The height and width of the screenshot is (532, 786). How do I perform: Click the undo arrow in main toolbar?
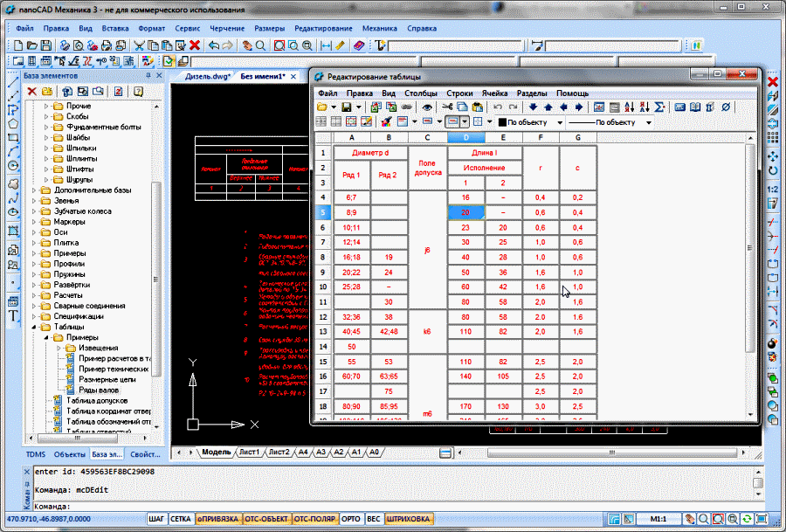(x=212, y=45)
